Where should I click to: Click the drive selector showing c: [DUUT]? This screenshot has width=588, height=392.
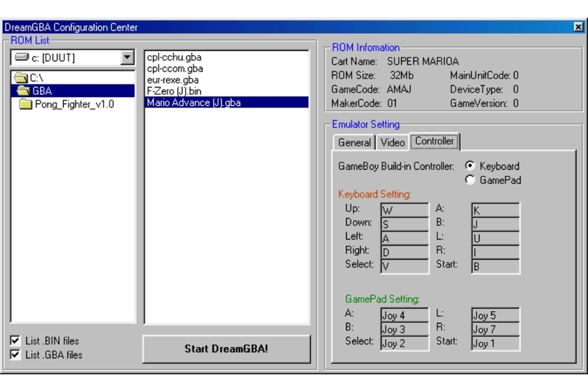pyautogui.click(x=72, y=57)
